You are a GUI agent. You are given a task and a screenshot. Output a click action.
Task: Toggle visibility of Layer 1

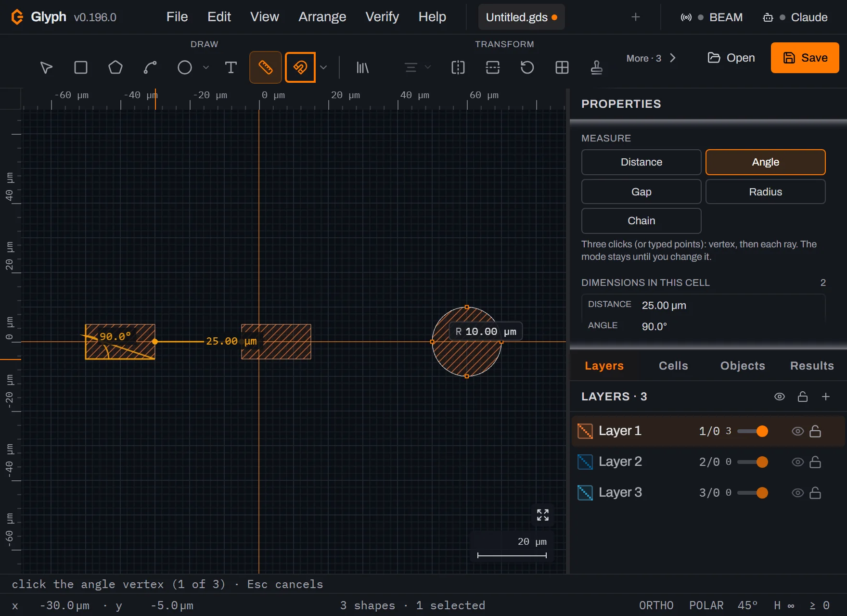[798, 431]
